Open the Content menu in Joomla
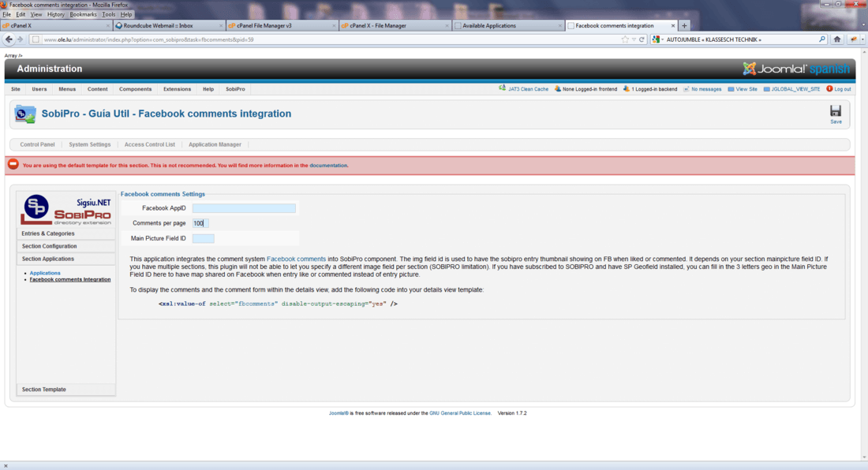This screenshot has height=470, width=868. click(x=97, y=89)
